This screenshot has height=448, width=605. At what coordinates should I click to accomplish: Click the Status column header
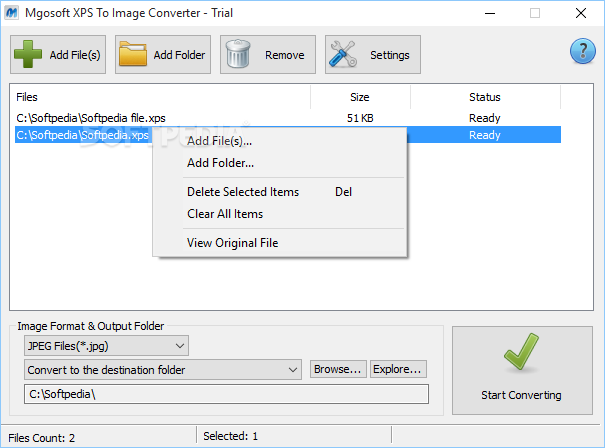coord(485,97)
